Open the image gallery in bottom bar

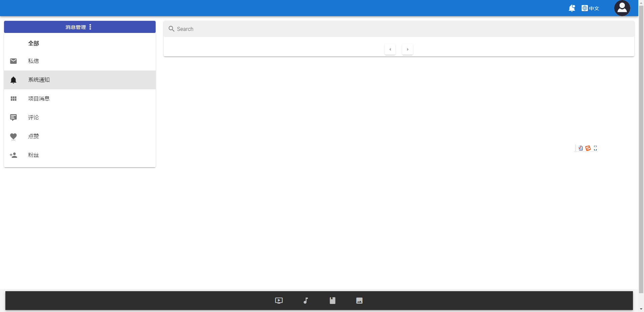coord(359,301)
